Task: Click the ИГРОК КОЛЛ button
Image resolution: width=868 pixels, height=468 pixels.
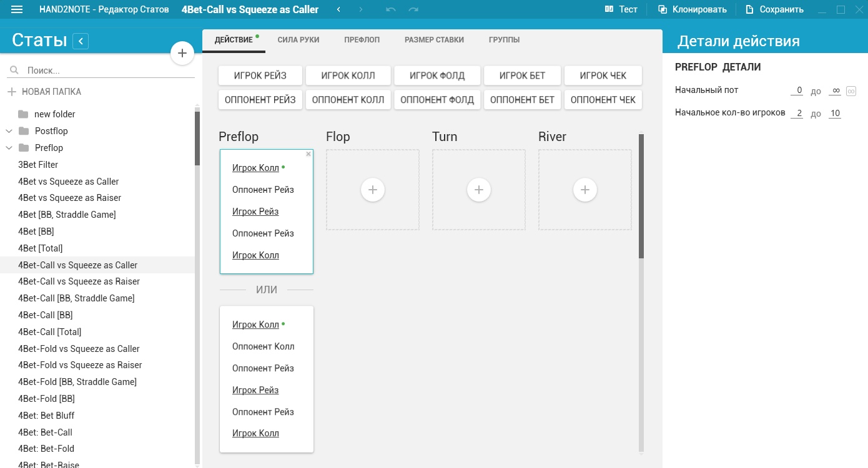Action: pos(348,76)
